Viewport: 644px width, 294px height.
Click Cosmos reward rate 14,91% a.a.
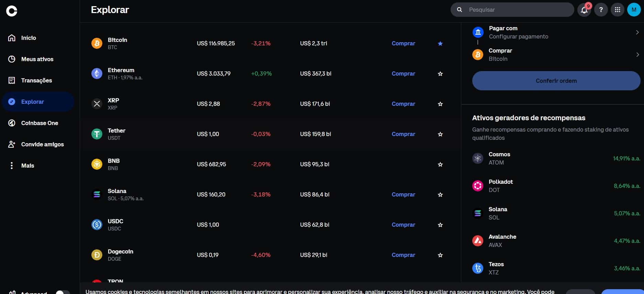click(626, 158)
